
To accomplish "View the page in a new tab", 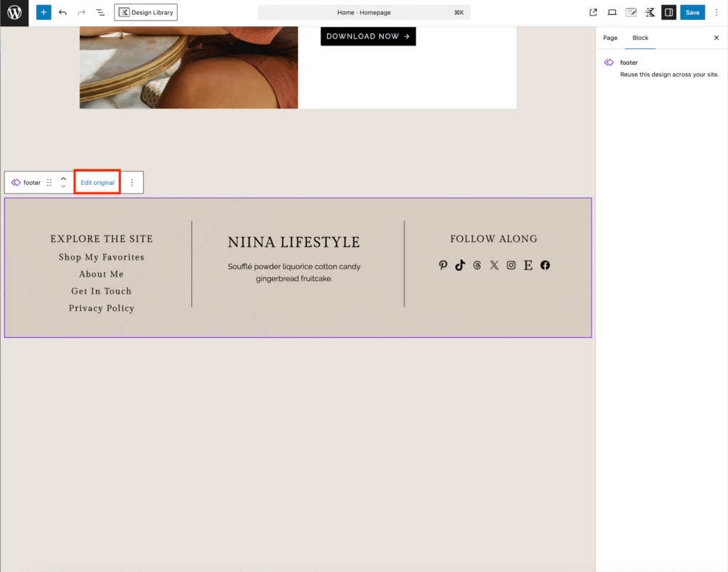I will (594, 12).
